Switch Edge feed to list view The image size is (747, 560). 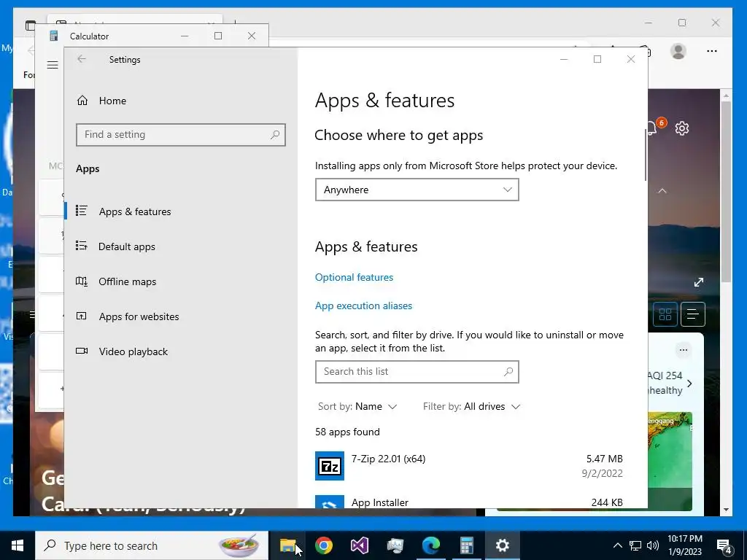[x=693, y=314]
